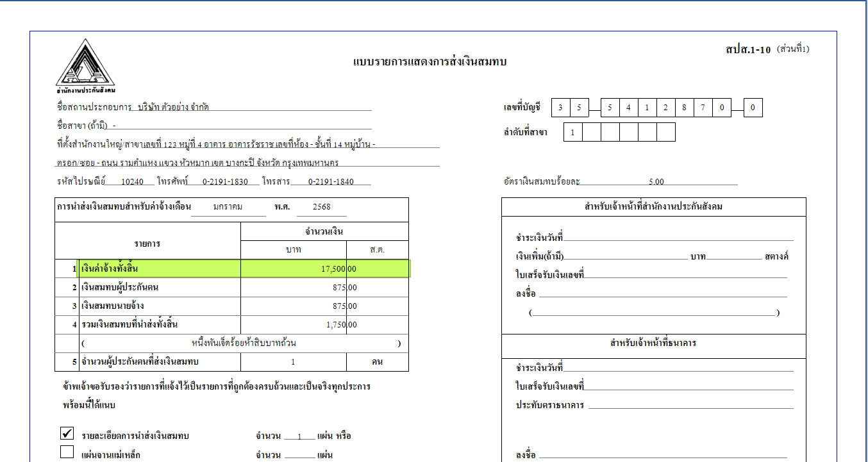Viewport: 868px width, 462px height.
Task: Click the contribution rate value 5.00
Action: [656, 182]
